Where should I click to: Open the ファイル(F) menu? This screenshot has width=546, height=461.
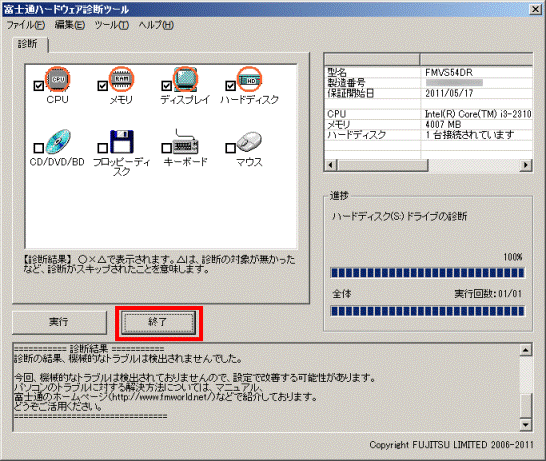point(26,25)
